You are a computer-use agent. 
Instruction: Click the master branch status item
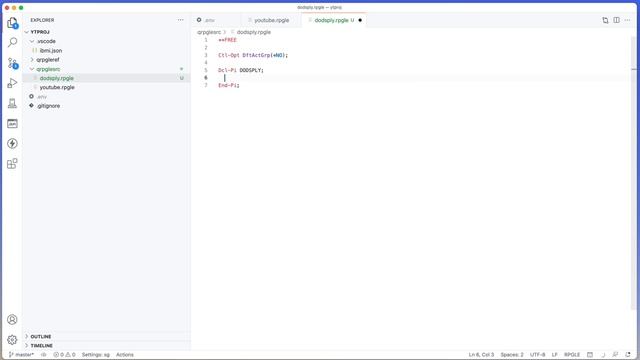point(22,355)
